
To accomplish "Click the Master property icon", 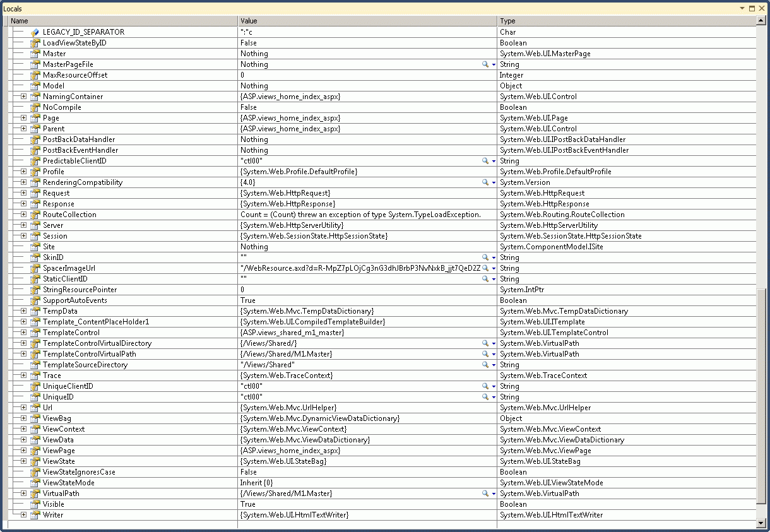I will coord(35,54).
